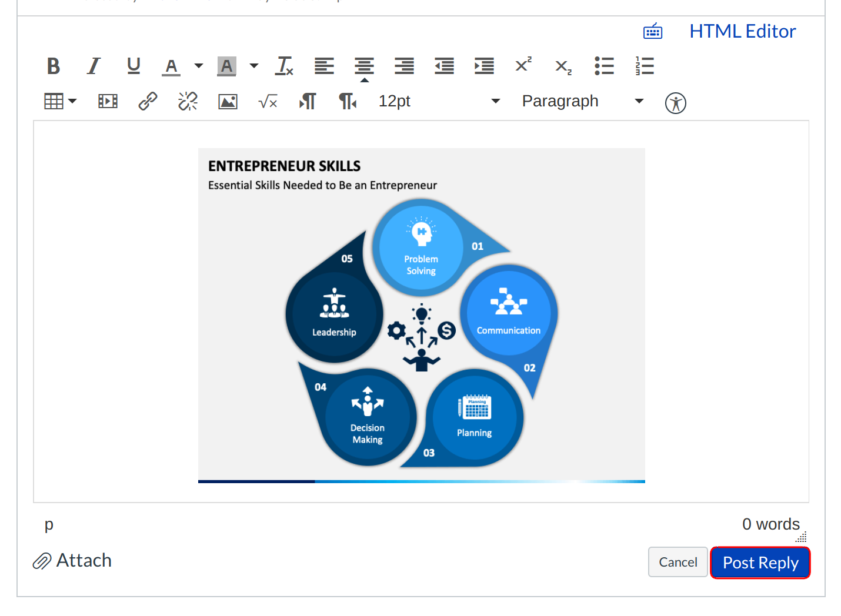Toggle underline formatting
The image size is (841, 616).
coord(134,66)
